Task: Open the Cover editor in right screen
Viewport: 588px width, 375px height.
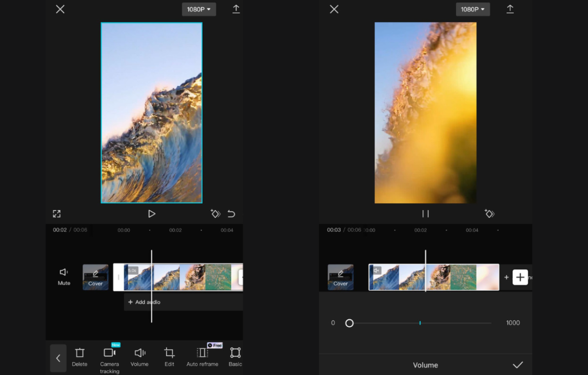Action: [x=341, y=278]
